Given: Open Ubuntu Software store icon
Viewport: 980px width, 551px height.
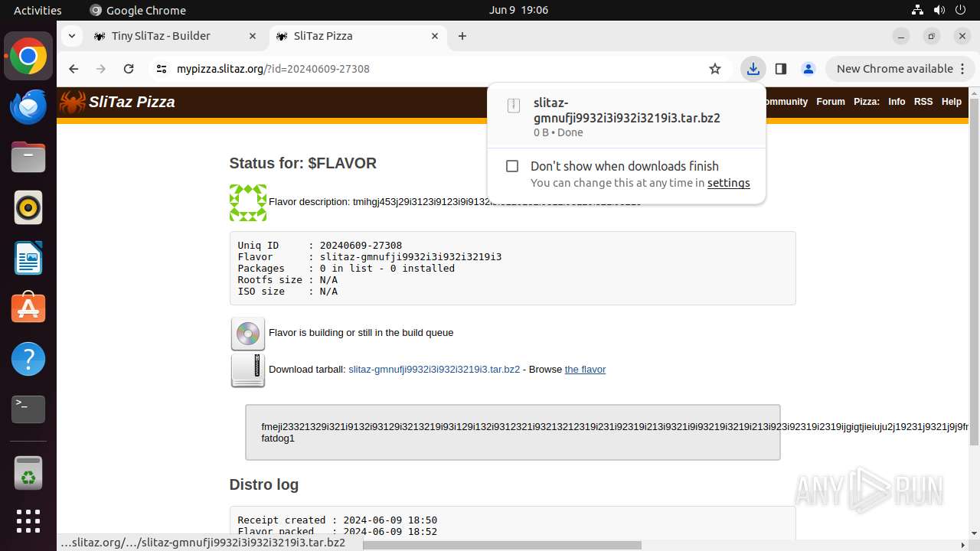Looking at the screenshot, I should point(28,308).
